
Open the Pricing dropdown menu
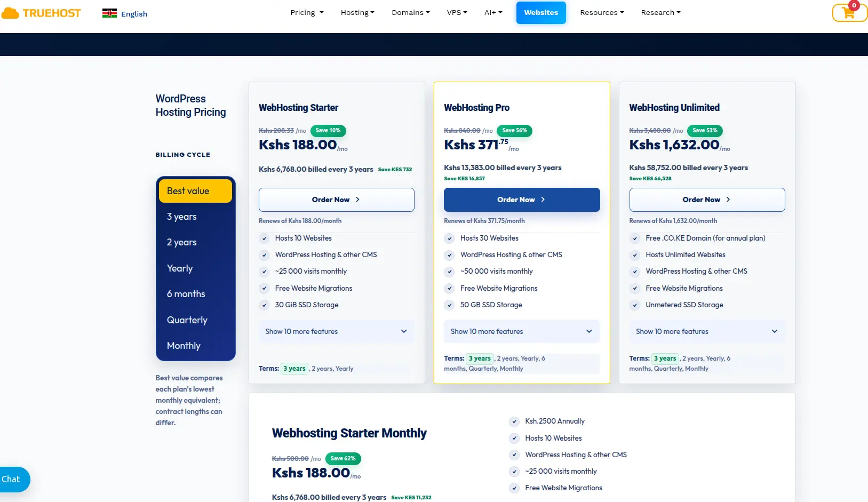pos(307,12)
